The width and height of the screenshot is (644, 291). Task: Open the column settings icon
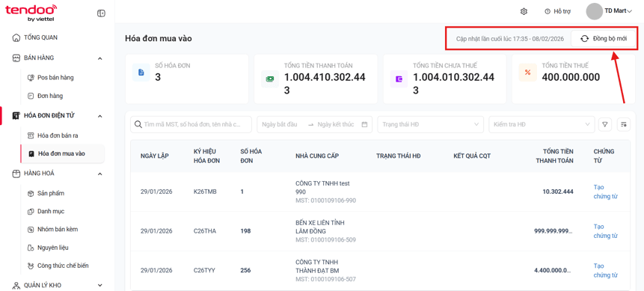[x=624, y=124]
